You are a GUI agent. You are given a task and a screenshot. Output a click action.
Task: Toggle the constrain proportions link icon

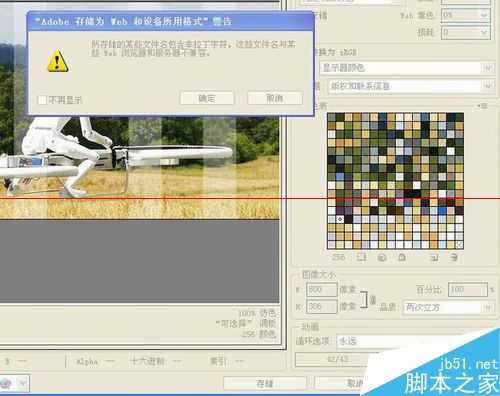[x=372, y=299]
